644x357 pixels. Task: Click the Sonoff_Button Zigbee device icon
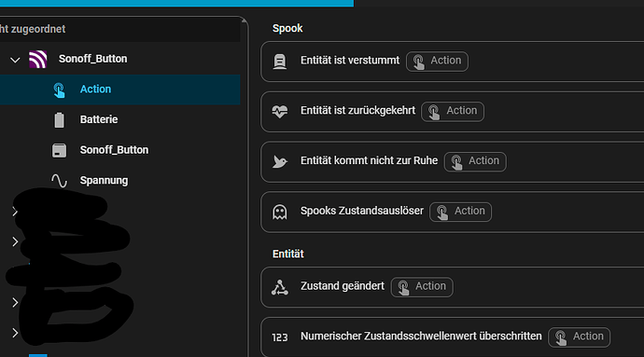[x=37, y=59]
